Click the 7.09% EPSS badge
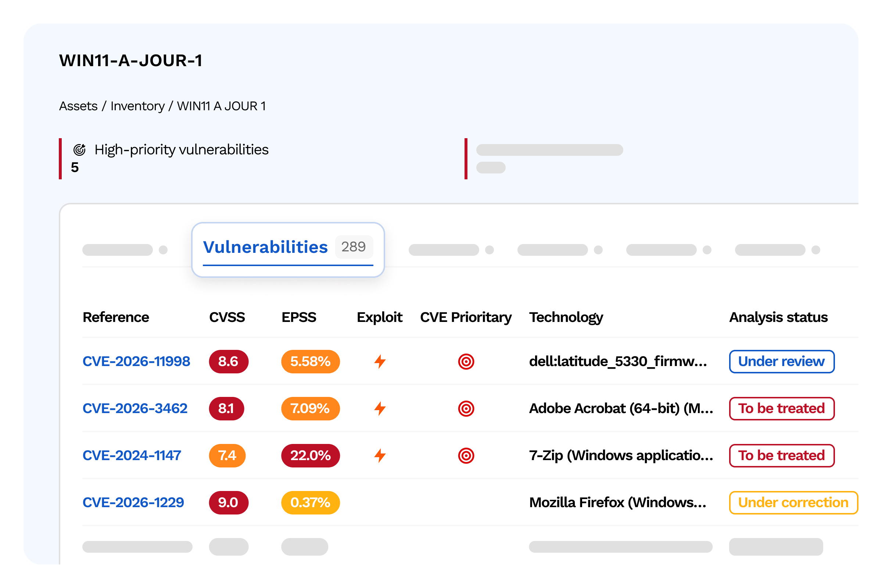The height and width of the screenshot is (588, 882). 311,408
